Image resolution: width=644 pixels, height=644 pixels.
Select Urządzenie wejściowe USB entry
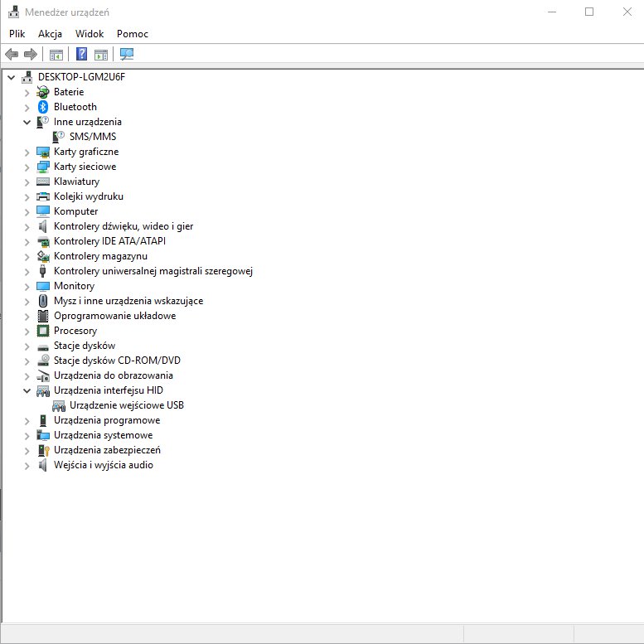click(127, 405)
